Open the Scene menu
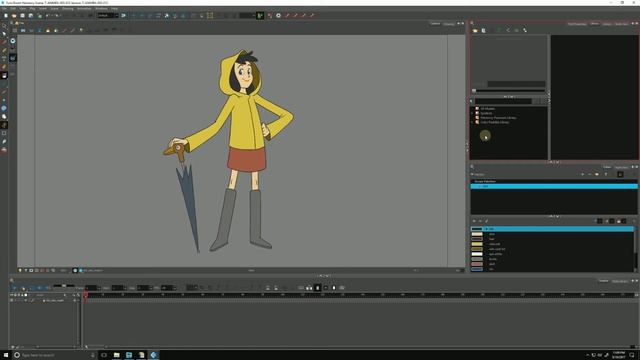This screenshot has width=640, height=360. tap(54, 9)
